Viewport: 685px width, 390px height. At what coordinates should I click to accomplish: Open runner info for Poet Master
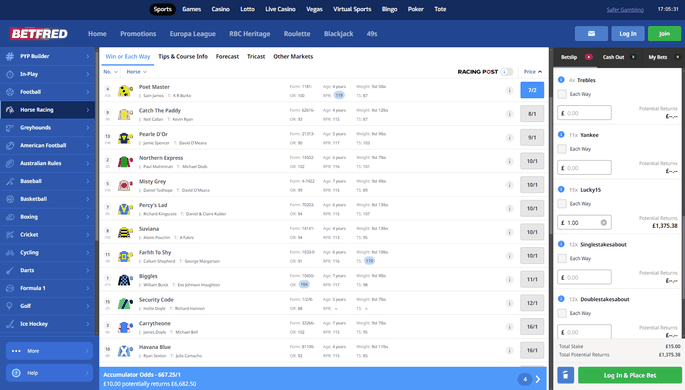(509, 90)
